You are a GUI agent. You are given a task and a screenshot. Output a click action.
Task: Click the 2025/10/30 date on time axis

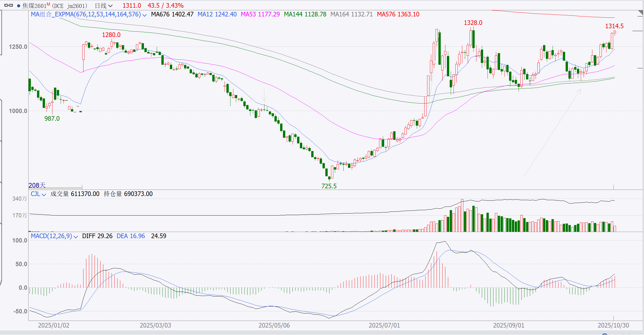(x=613, y=325)
